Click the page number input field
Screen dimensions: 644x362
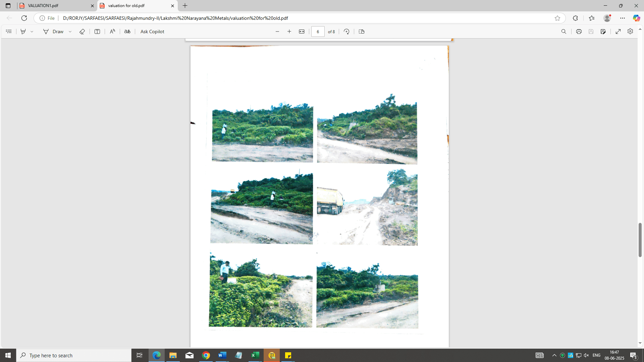pos(318,32)
